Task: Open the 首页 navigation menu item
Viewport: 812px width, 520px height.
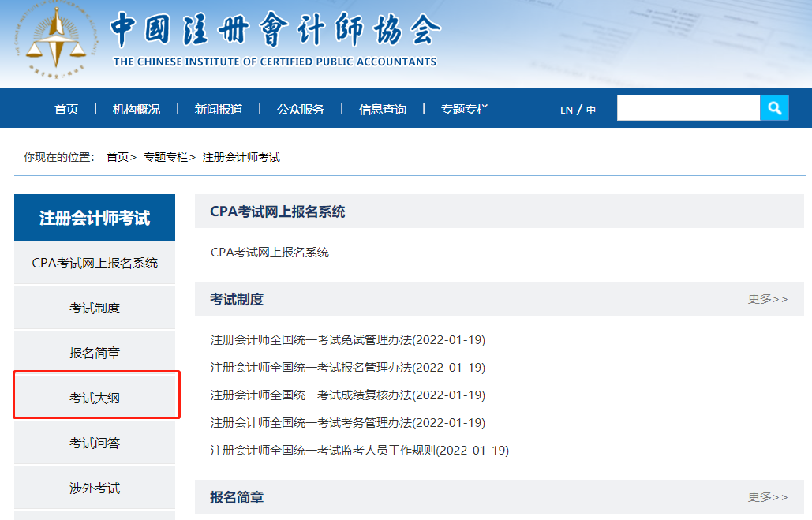Action: (x=66, y=109)
